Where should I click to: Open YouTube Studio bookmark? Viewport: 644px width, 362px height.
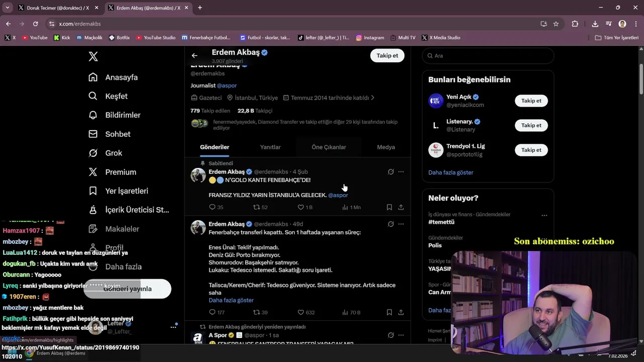click(156, 38)
